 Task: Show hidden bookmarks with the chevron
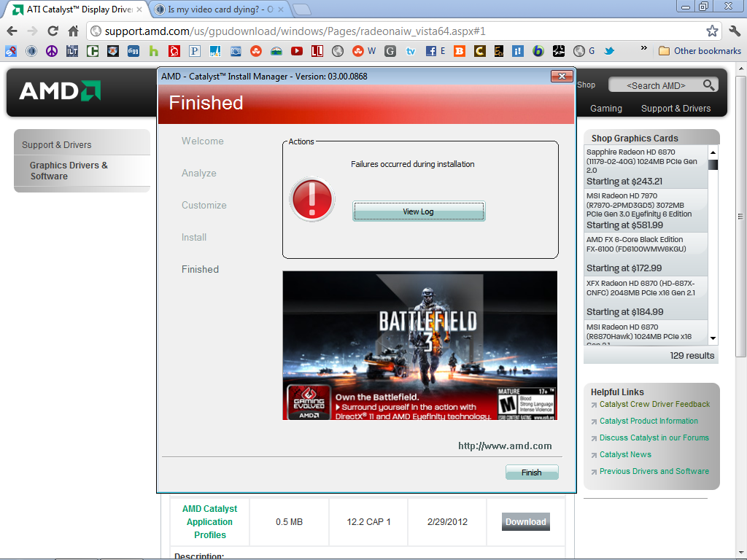click(x=643, y=48)
